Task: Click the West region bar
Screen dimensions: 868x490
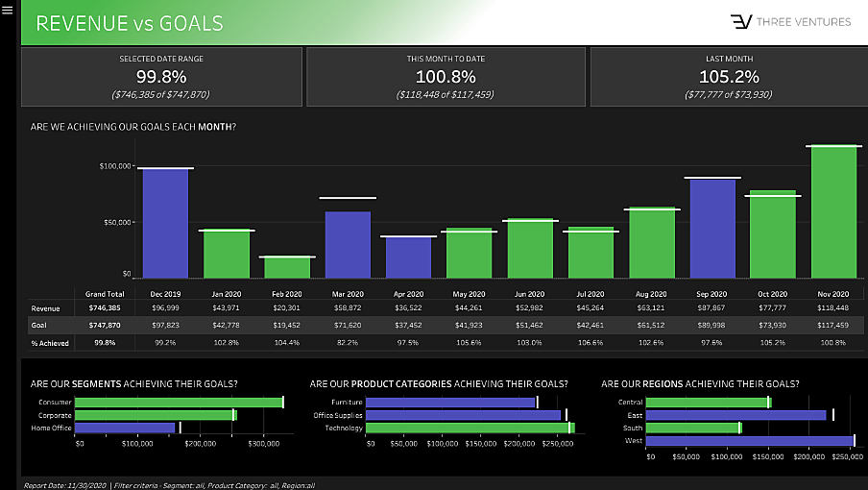Action: (x=749, y=440)
